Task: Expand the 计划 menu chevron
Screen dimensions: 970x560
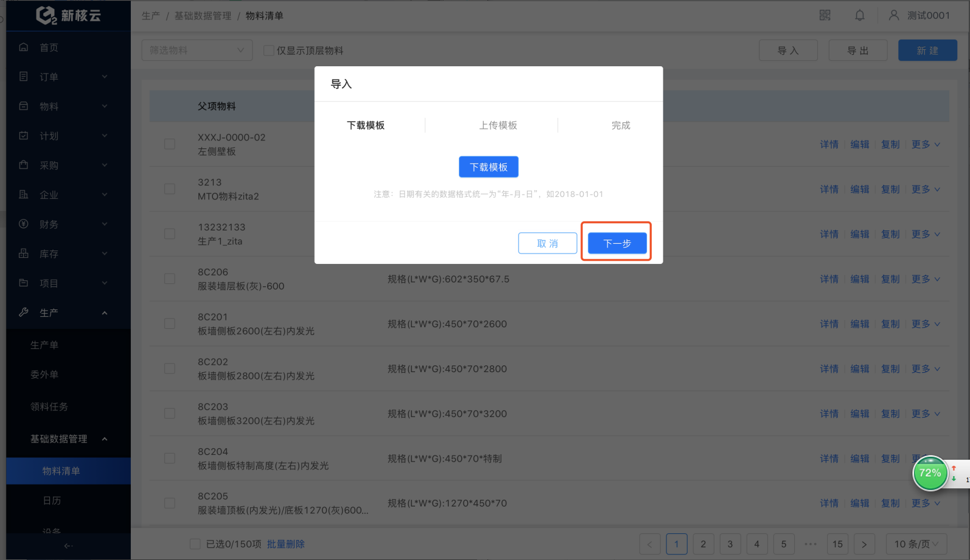Action: click(105, 136)
